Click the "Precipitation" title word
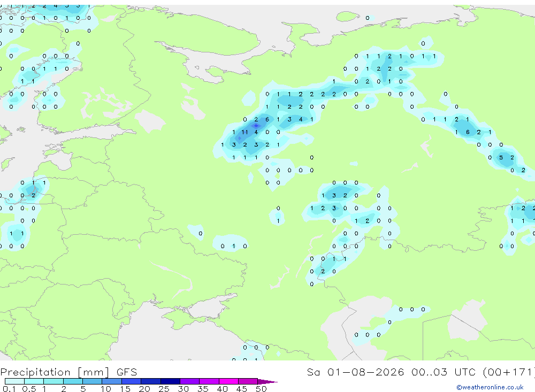Viewport: 535px width, 392px height. click(x=35, y=372)
